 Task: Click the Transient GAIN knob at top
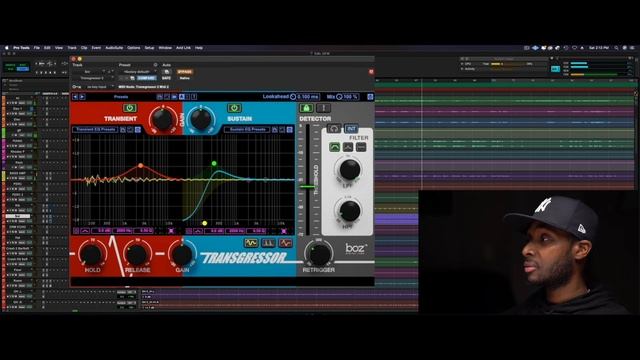pos(162,119)
